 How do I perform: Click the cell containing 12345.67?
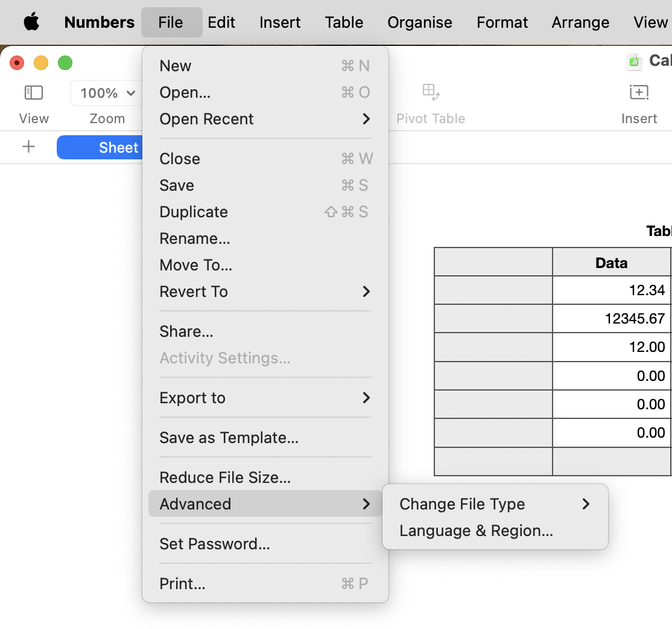[611, 318]
